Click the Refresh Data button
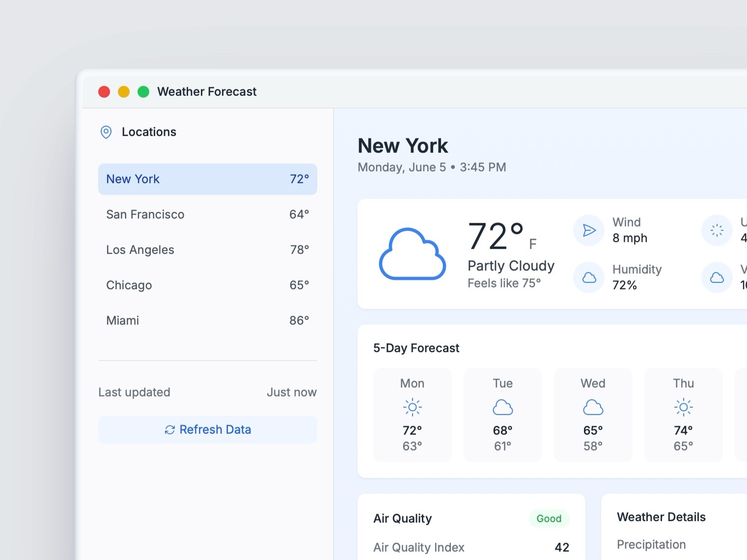Image resolution: width=747 pixels, height=560 pixels. click(x=208, y=429)
